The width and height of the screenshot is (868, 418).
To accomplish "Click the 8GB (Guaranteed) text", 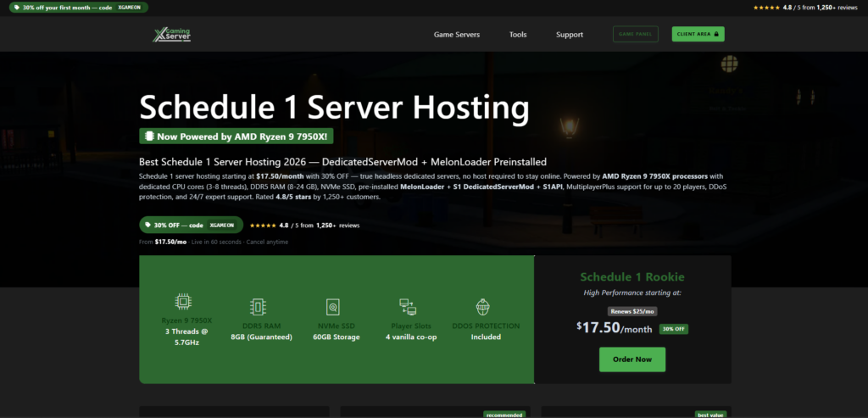I will pyautogui.click(x=261, y=337).
